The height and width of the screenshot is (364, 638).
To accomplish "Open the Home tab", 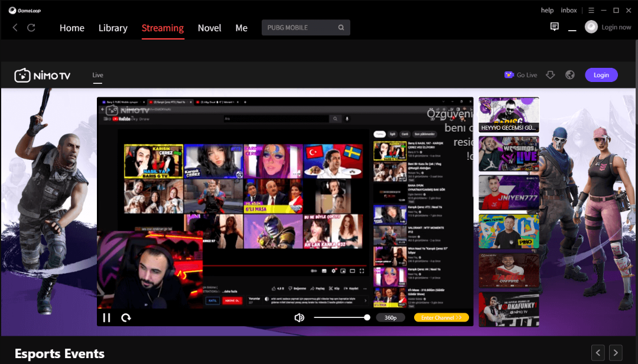I will click(x=72, y=28).
